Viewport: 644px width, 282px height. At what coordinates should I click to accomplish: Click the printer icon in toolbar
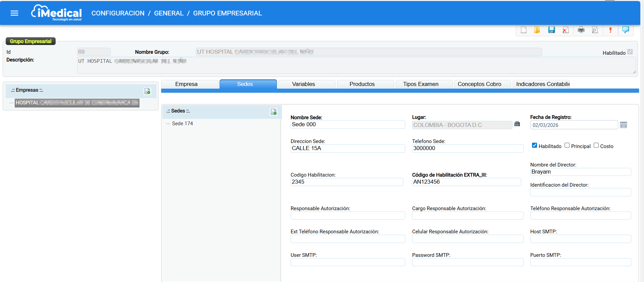[581, 30]
